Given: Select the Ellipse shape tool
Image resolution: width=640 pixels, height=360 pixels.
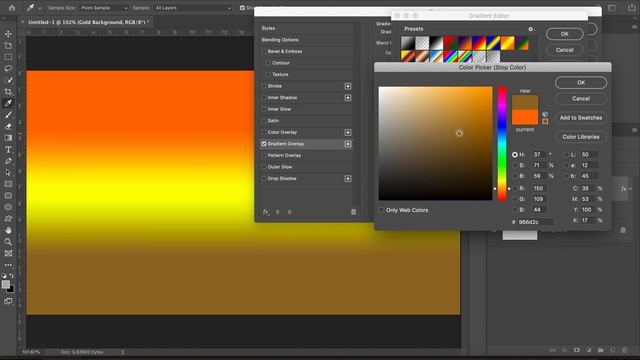Looking at the screenshot, I should click(8, 207).
